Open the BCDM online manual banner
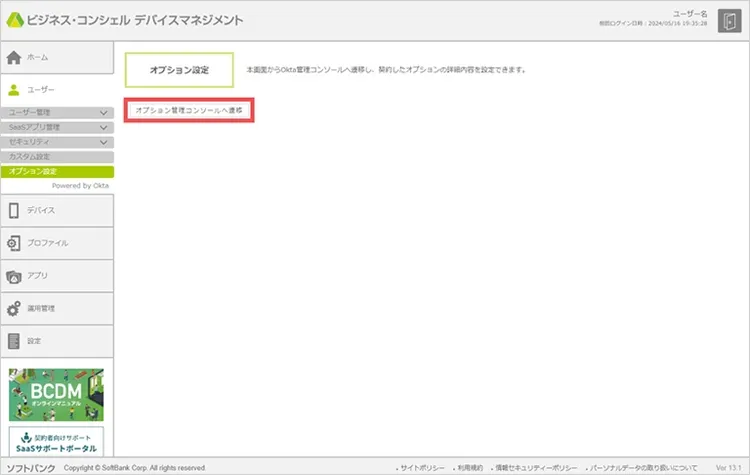This screenshot has height=475, width=750. click(56, 395)
